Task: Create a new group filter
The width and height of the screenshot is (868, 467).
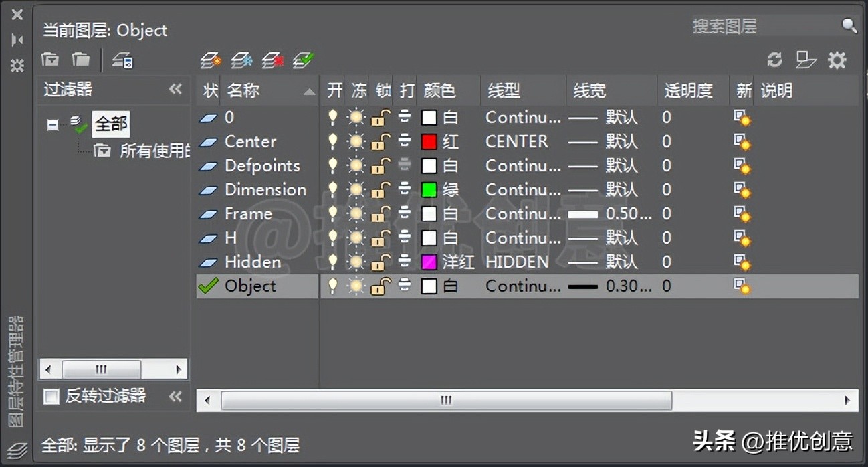Action: pos(79,60)
